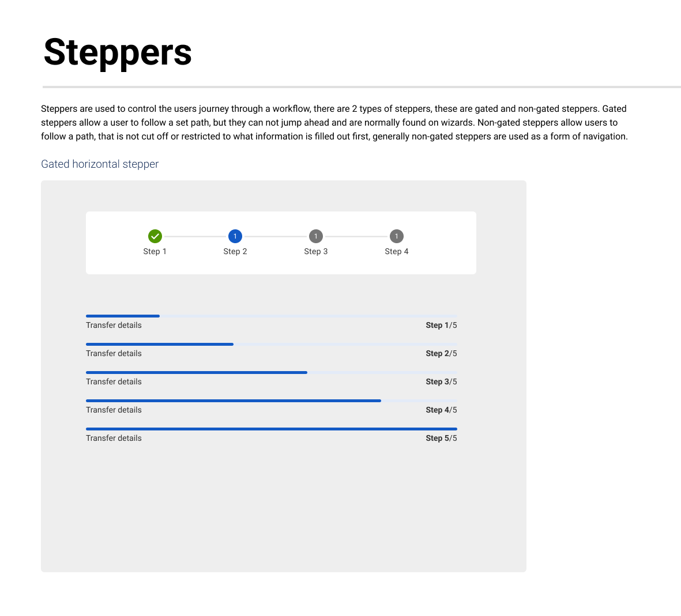Open the Gated horizontal stepper heading
This screenshot has width=681, height=616.
pos(100,164)
